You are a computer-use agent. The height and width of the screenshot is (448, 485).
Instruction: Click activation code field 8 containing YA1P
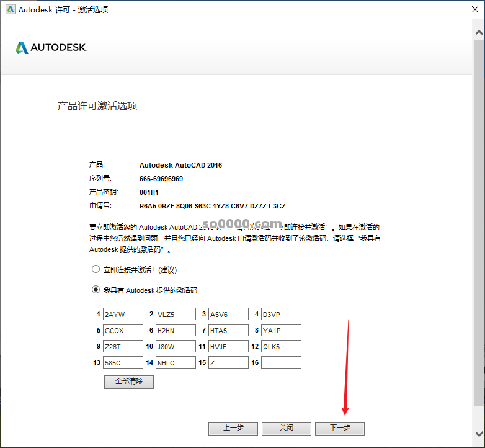[281, 330]
